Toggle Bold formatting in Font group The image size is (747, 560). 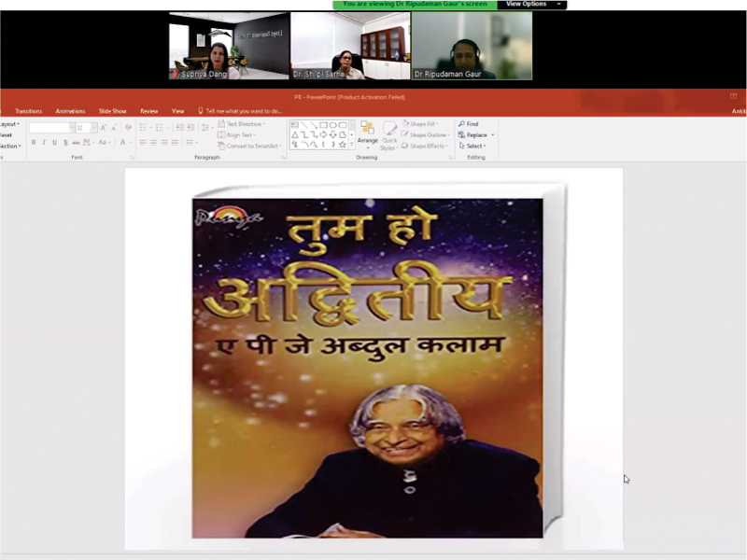click(34, 143)
